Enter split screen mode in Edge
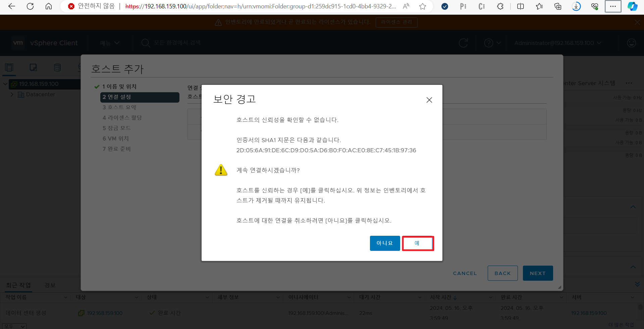 point(520,6)
